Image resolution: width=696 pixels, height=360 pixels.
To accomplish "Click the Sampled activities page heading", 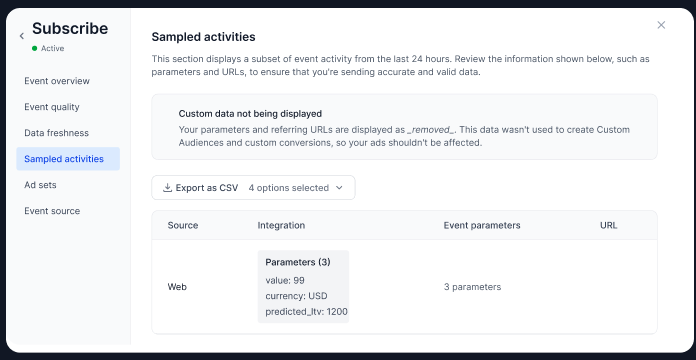I will tap(203, 37).
